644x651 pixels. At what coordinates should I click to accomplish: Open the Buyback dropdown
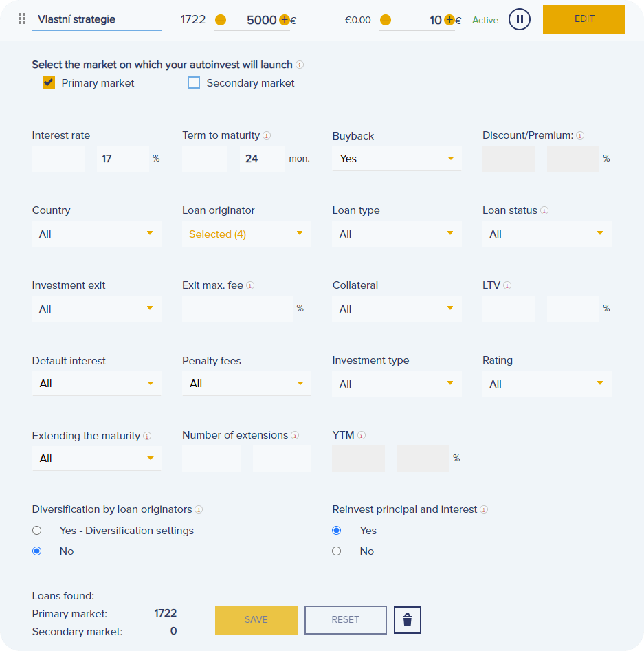click(397, 159)
